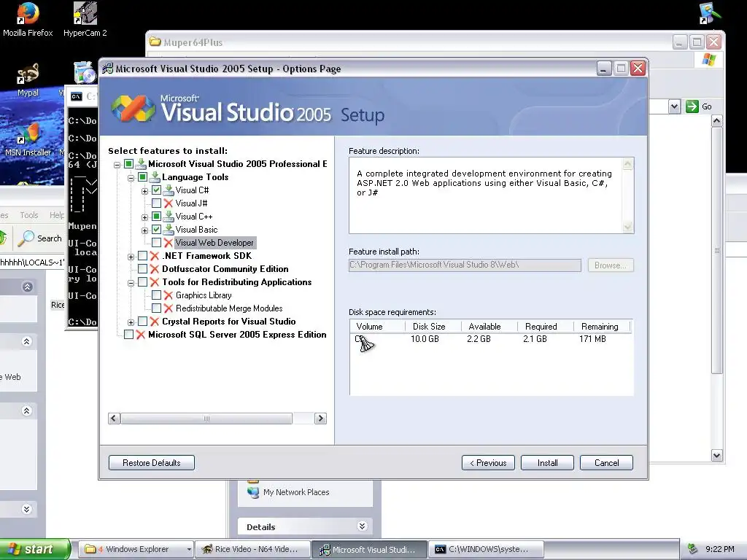Check the Crystal Reports for Visual Studio checkbox
747x560 pixels.
point(142,322)
